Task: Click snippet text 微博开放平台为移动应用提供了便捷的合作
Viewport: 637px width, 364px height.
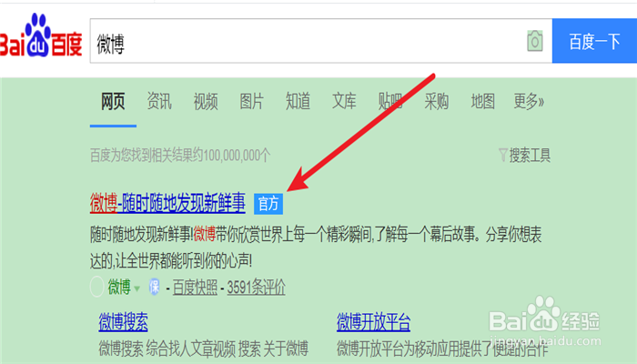Action: [442, 349]
